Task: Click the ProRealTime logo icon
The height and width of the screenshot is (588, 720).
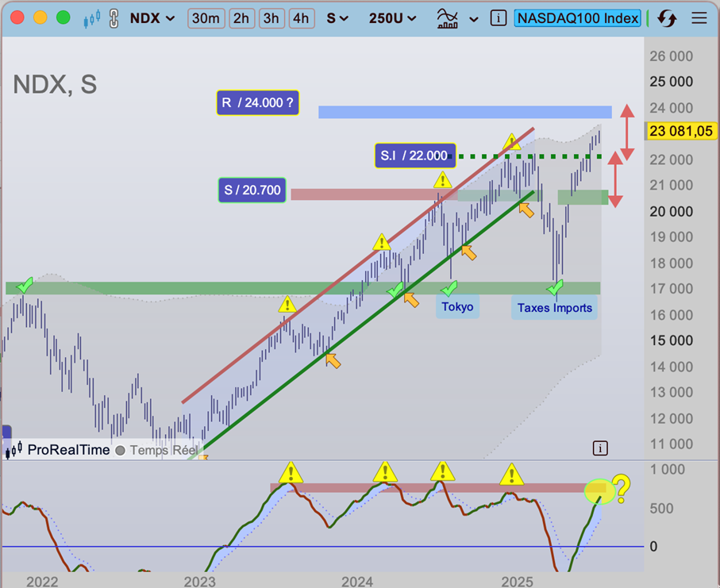Action: pos(13,450)
